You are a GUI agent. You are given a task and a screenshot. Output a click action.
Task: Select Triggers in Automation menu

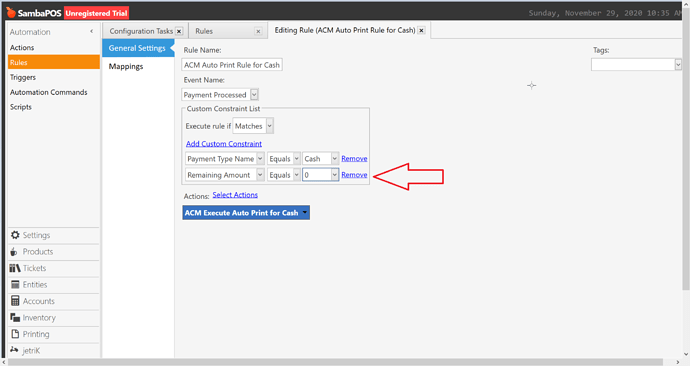click(x=23, y=77)
